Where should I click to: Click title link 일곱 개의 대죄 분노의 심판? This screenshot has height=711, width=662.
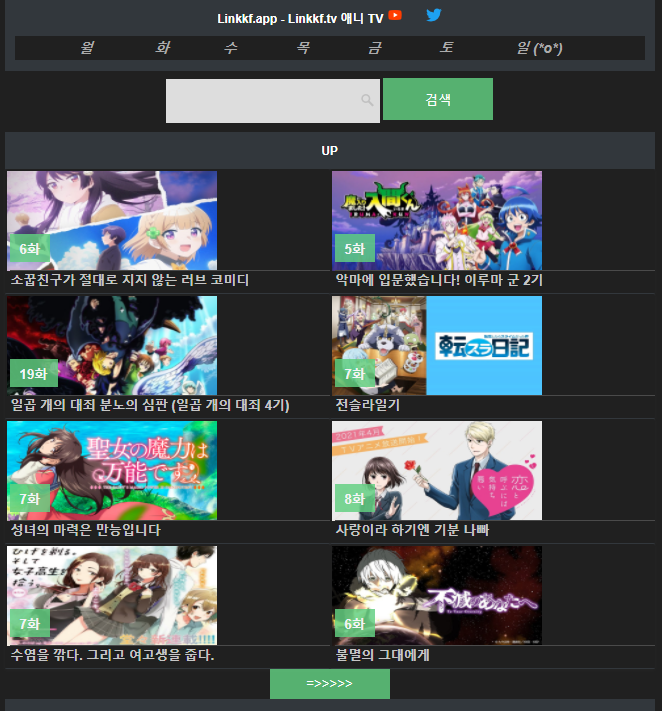click(x=150, y=405)
